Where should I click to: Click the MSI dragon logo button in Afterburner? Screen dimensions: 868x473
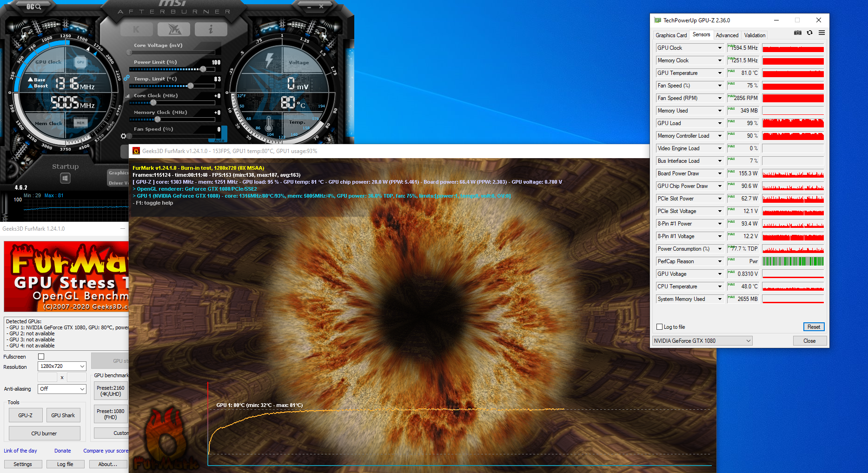click(174, 29)
